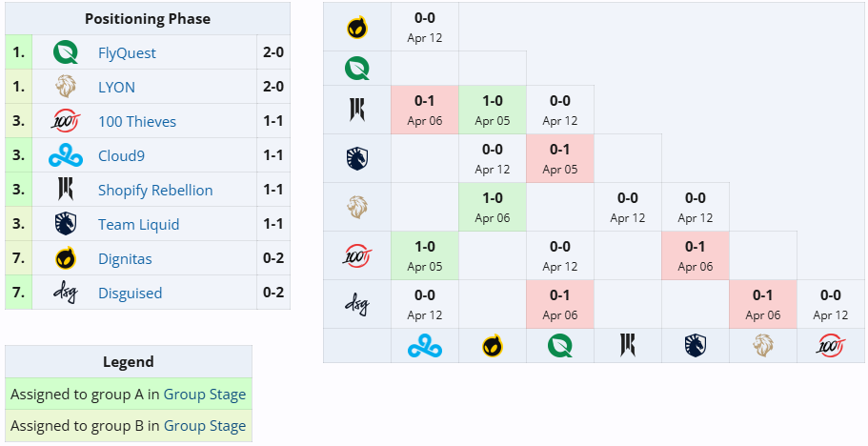Open the FlyQuest team link
The height and width of the screenshot is (446, 868).
pyautogui.click(x=127, y=53)
